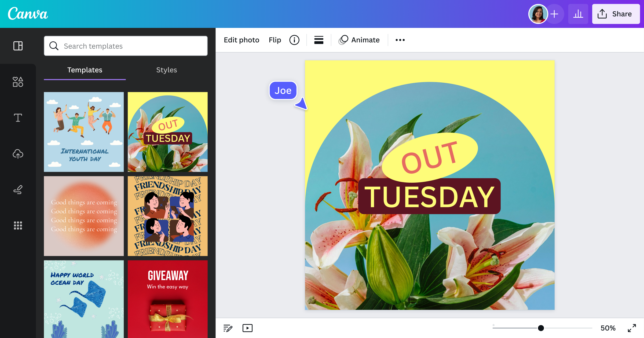Click the text alignment icon in toolbar
This screenshot has width=644, height=338.
point(319,40)
